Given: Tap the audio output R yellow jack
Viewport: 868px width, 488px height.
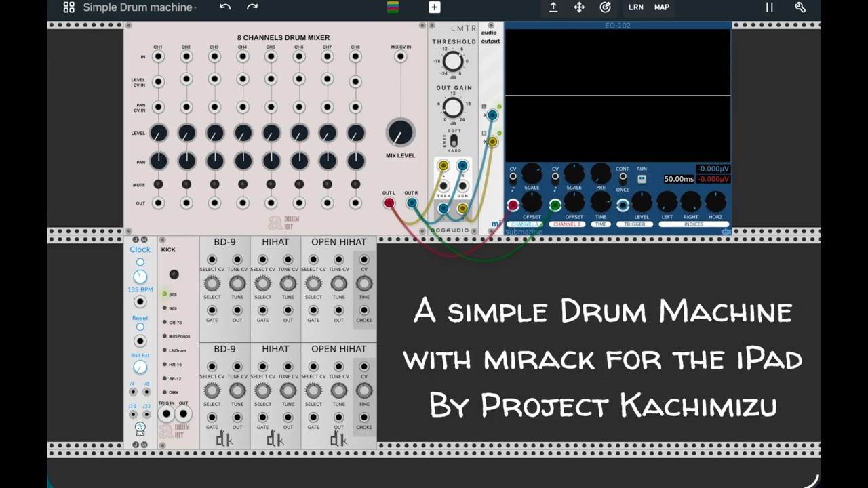Looking at the screenshot, I should (492, 142).
